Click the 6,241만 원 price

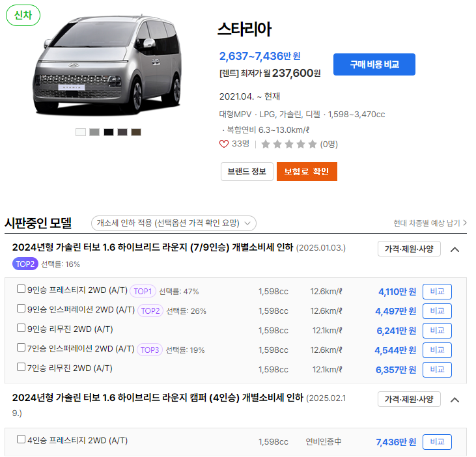coord(397,331)
